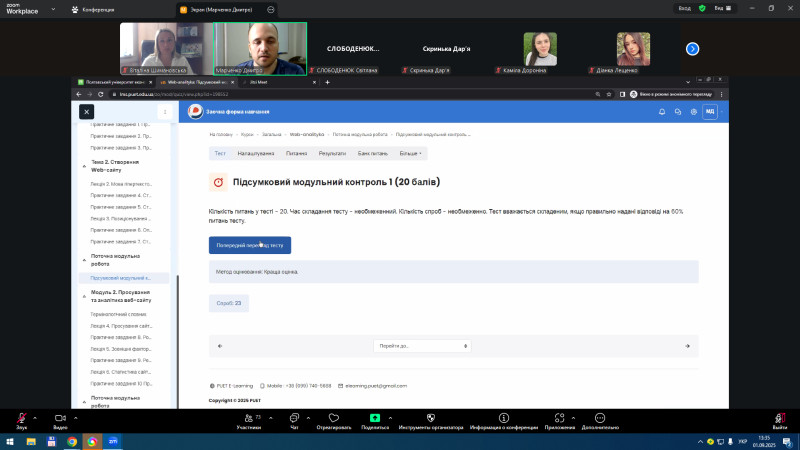
Task: Collapse the 'Тема 2. Створення Web-сайту' section
Action: [82, 161]
